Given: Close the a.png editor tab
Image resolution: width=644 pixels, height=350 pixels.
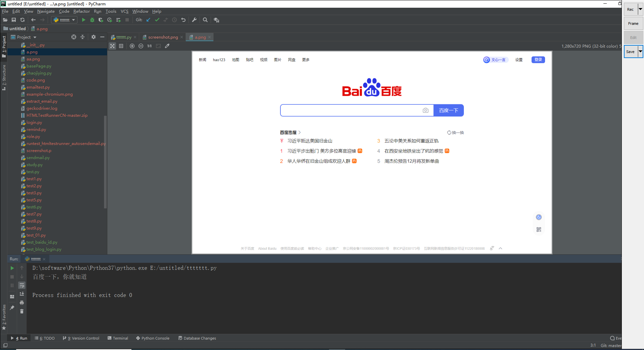Looking at the screenshot, I should 209,37.
